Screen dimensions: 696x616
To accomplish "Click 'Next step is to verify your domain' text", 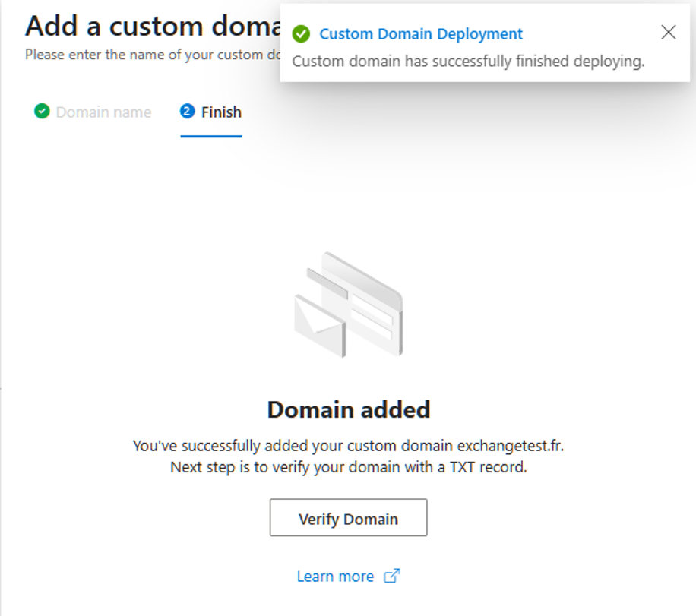I will [x=349, y=467].
